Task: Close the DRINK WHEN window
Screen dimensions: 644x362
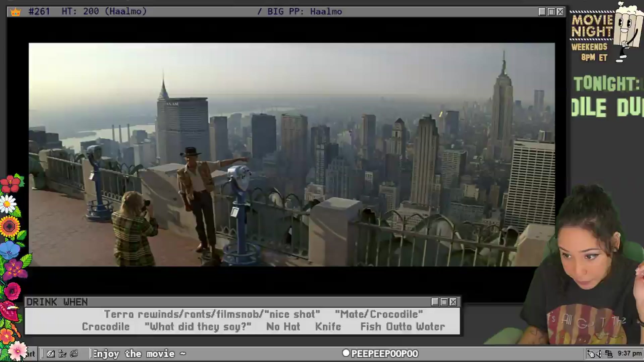Action: click(453, 302)
